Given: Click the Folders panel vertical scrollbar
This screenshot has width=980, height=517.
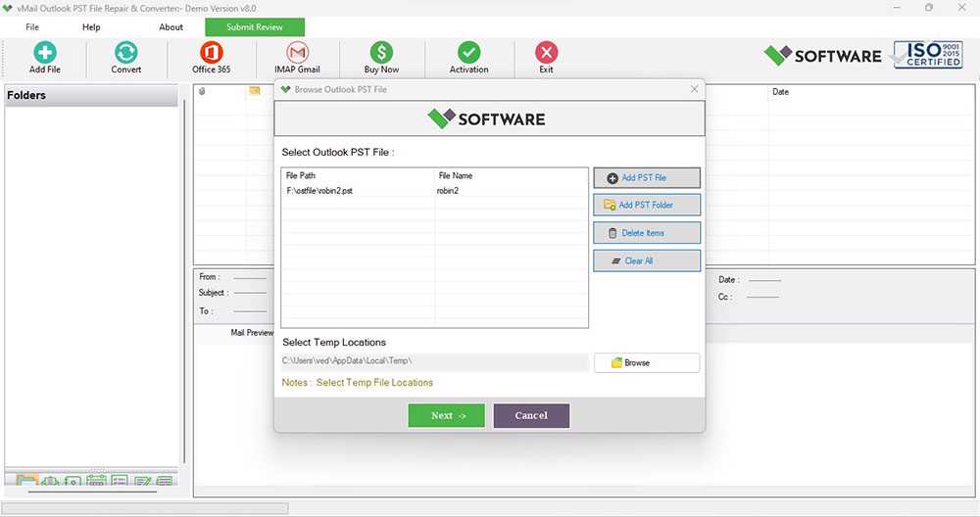Looking at the screenshot, I should pos(184,281).
